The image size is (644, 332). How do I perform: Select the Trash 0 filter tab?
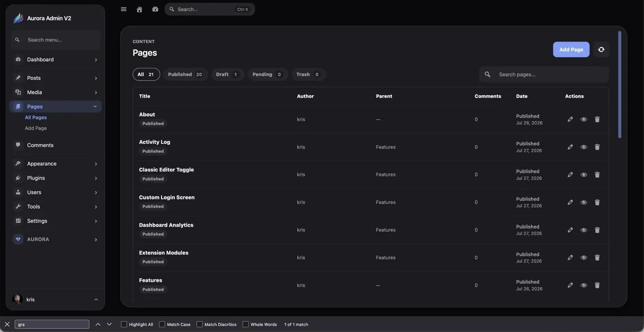point(308,74)
